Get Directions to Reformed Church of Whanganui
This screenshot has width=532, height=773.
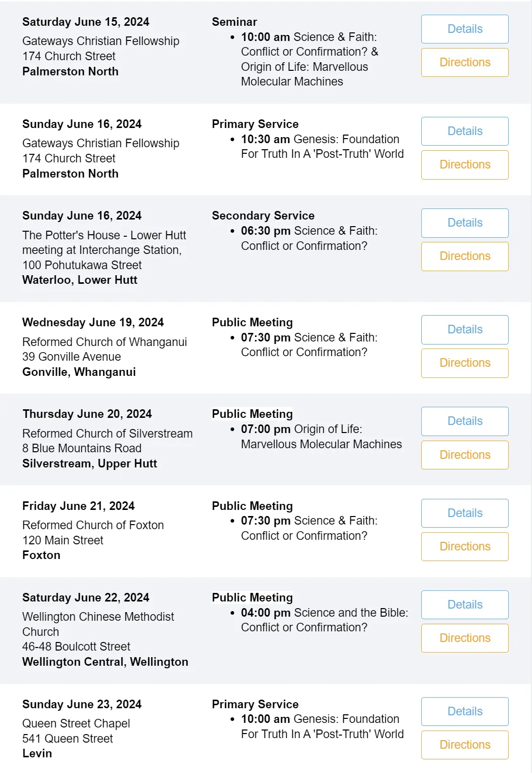tap(465, 363)
